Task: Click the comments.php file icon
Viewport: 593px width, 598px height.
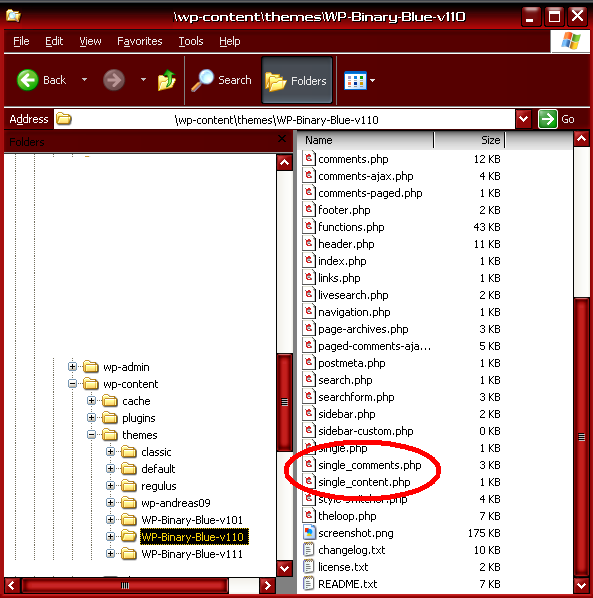Action: [309, 158]
